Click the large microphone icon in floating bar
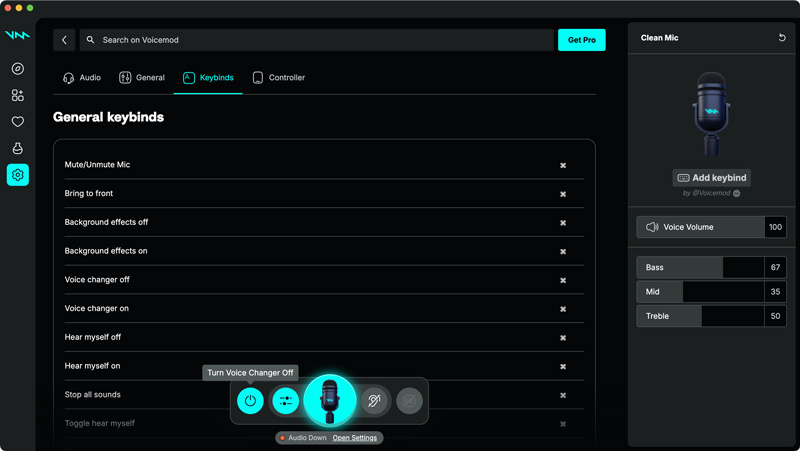Viewport: 800px width, 451px height. (x=330, y=400)
